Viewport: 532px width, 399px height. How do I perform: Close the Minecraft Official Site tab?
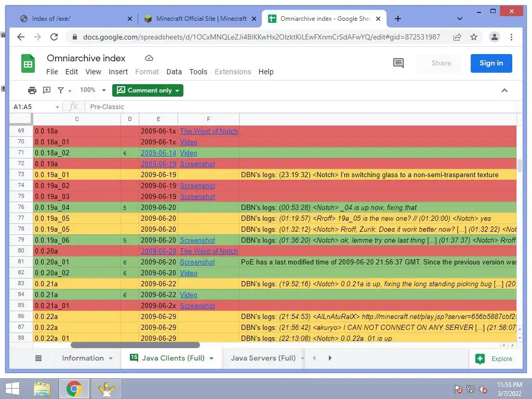(x=254, y=19)
